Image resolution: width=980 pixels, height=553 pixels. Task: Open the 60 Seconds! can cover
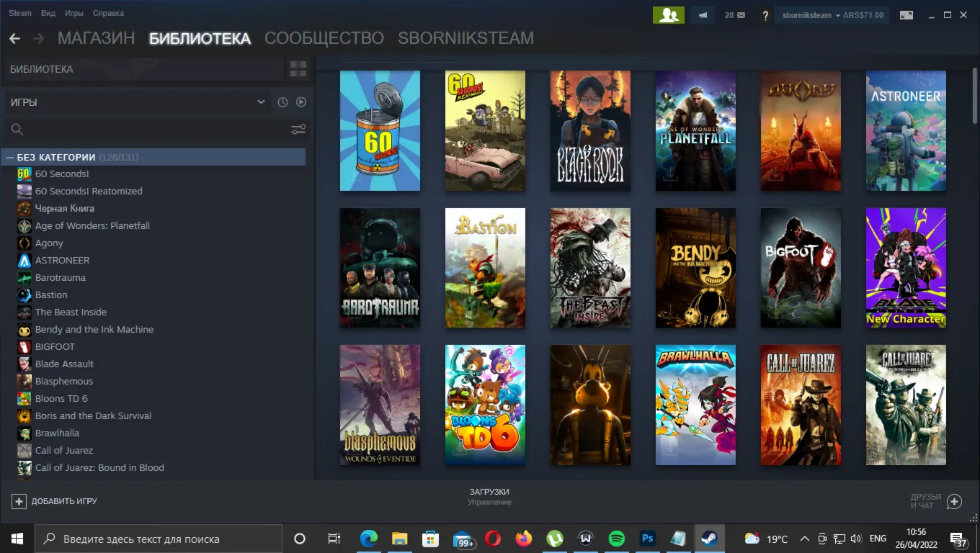click(x=380, y=130)
